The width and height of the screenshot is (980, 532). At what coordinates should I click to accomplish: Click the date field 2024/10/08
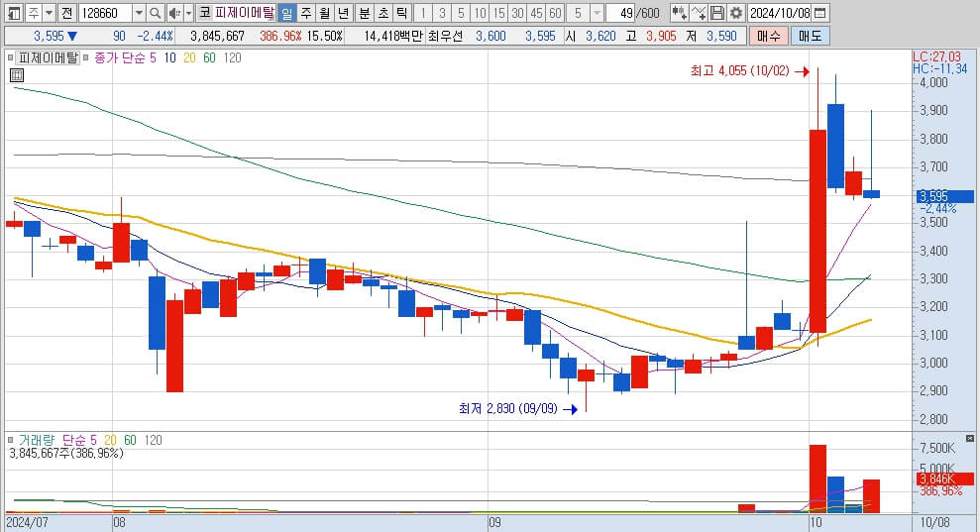(780, 13)
